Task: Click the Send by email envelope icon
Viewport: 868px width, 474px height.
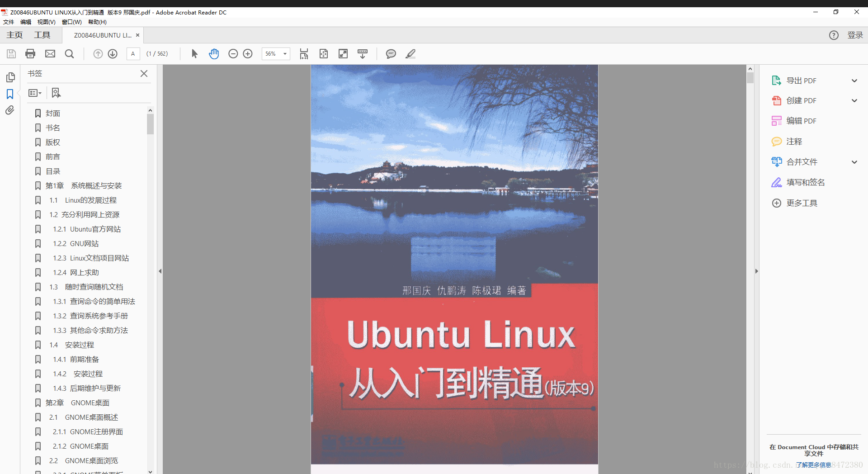Action: point(50,54)
